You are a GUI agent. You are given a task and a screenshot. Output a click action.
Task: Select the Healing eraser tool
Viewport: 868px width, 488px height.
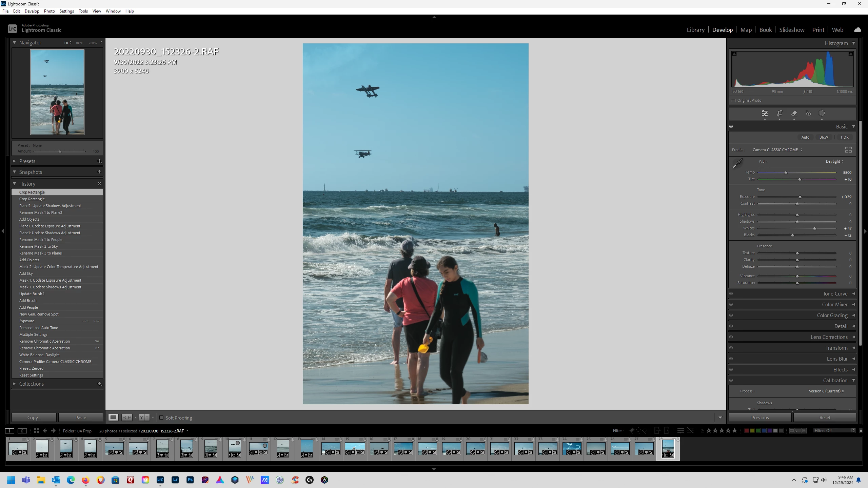click(794, 113)
